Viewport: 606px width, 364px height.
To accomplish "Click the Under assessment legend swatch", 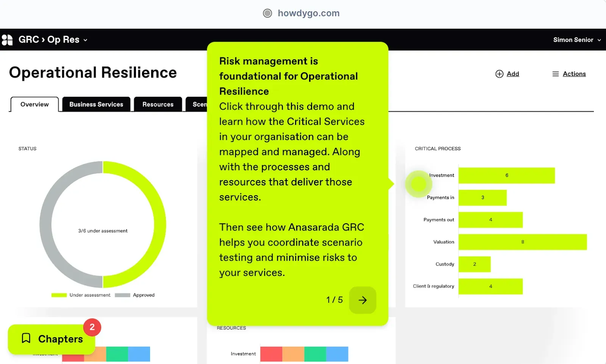I will point(59,295).
